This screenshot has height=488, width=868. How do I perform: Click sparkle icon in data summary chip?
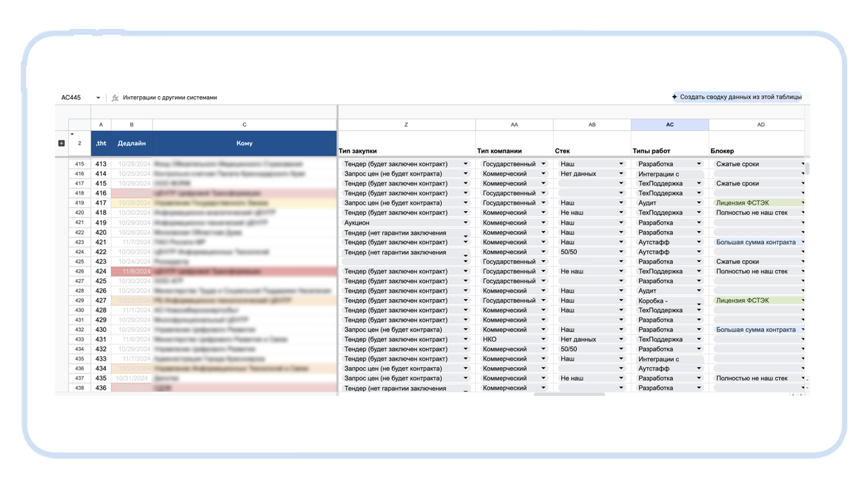[675, 97]
